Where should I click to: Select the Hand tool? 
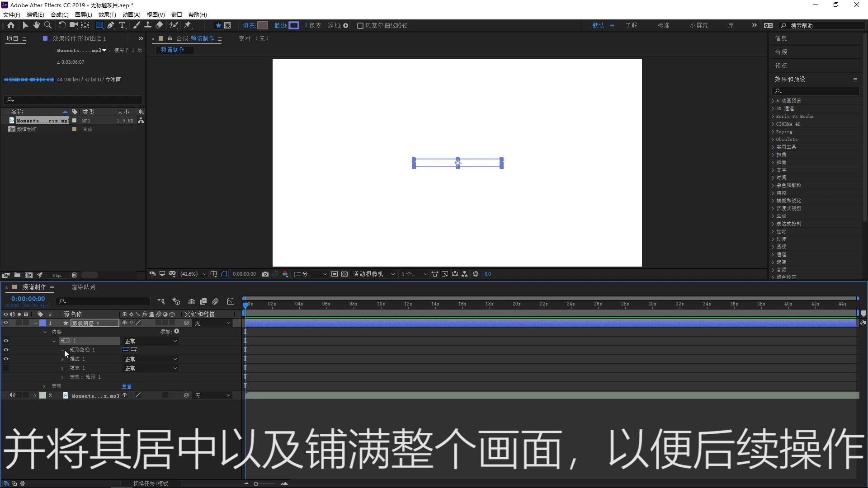click(36, 25)
